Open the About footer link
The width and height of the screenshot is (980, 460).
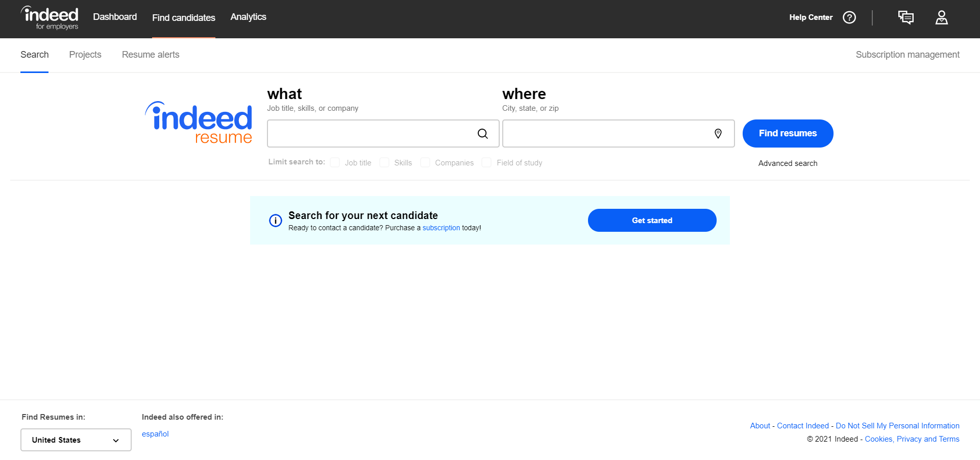point(760,426)
